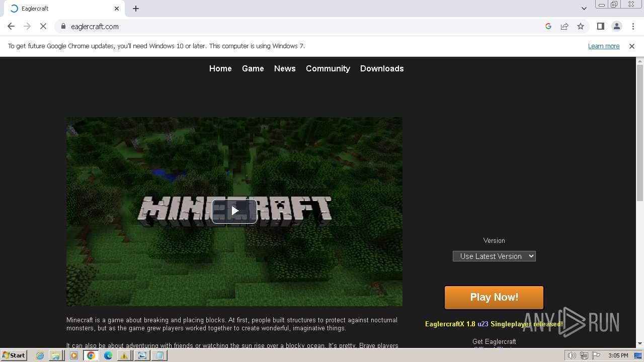
Task: Click the page scrollbar up arrow
Action: [x=640, y=61]
